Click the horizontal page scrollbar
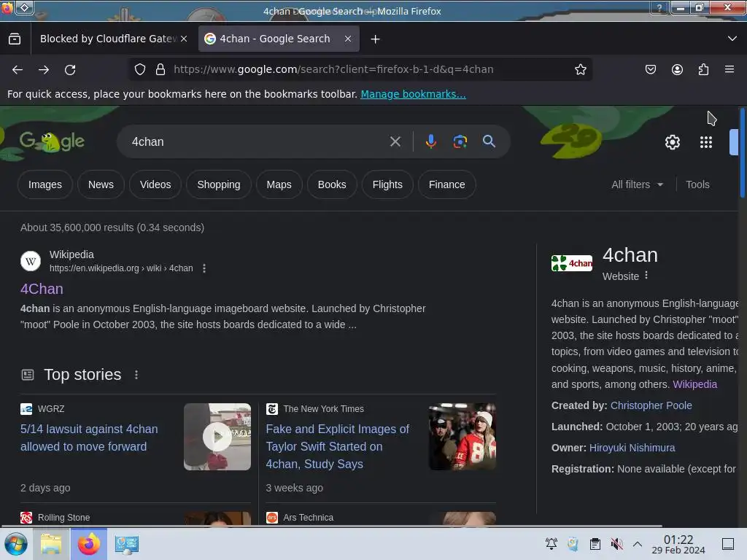 pos(331,526)
